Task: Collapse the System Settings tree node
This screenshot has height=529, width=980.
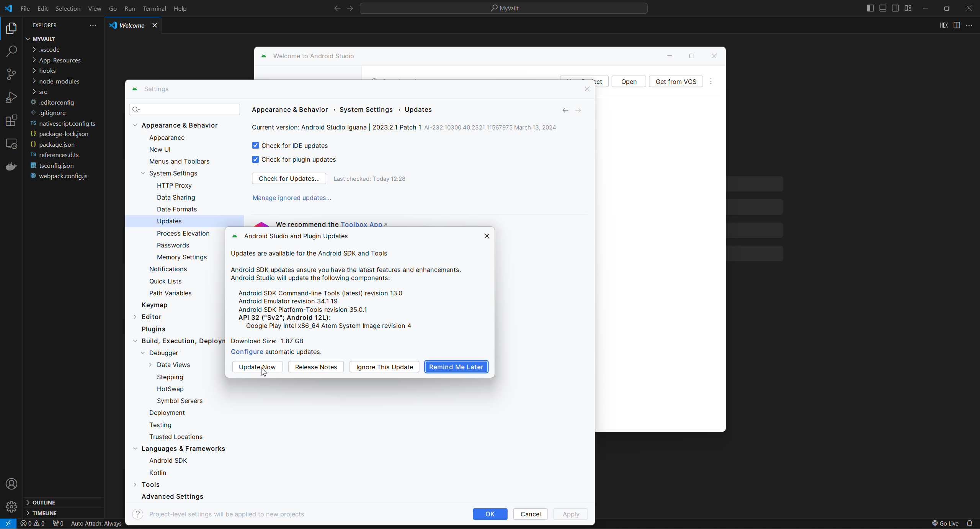Action: 143,173
